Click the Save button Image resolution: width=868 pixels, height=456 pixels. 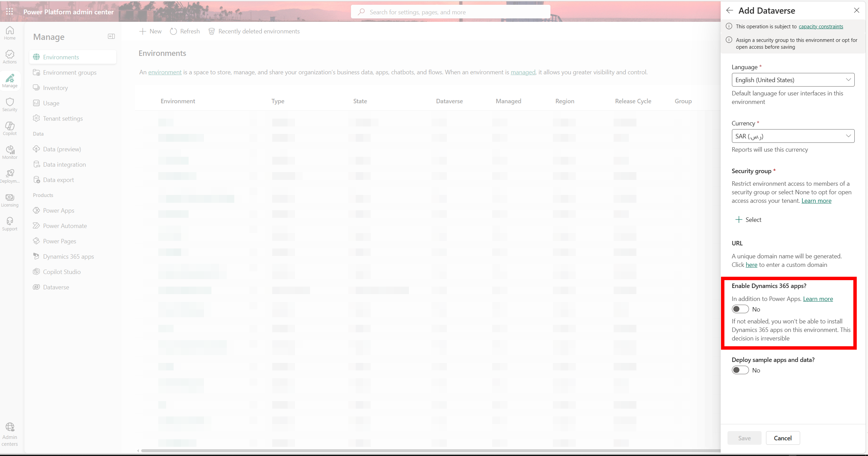pyautogui.click(x=744, y=438)
